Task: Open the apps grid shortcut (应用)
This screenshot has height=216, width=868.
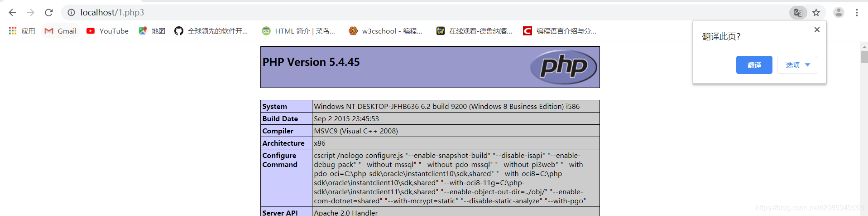Action: [22, 31]
